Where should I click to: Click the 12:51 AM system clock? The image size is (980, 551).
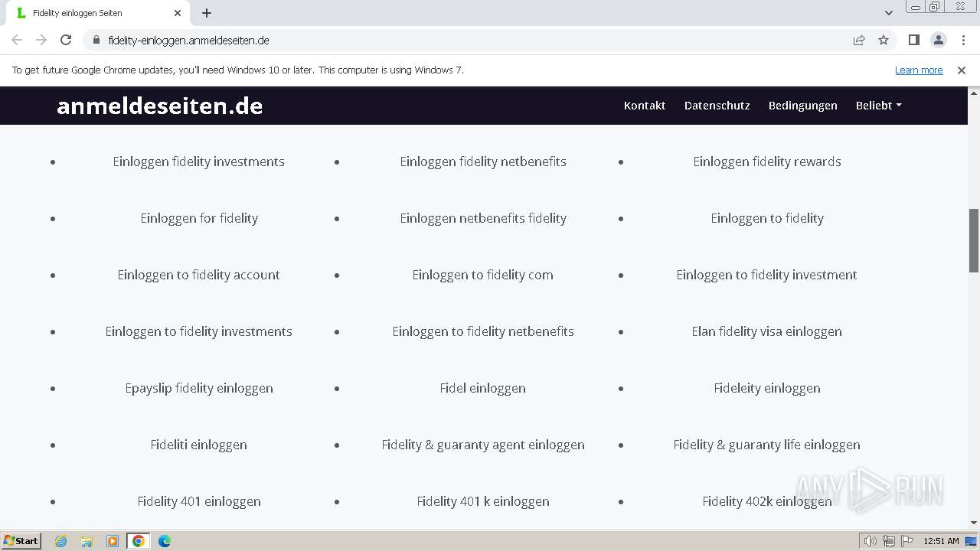tap(941, 541)
